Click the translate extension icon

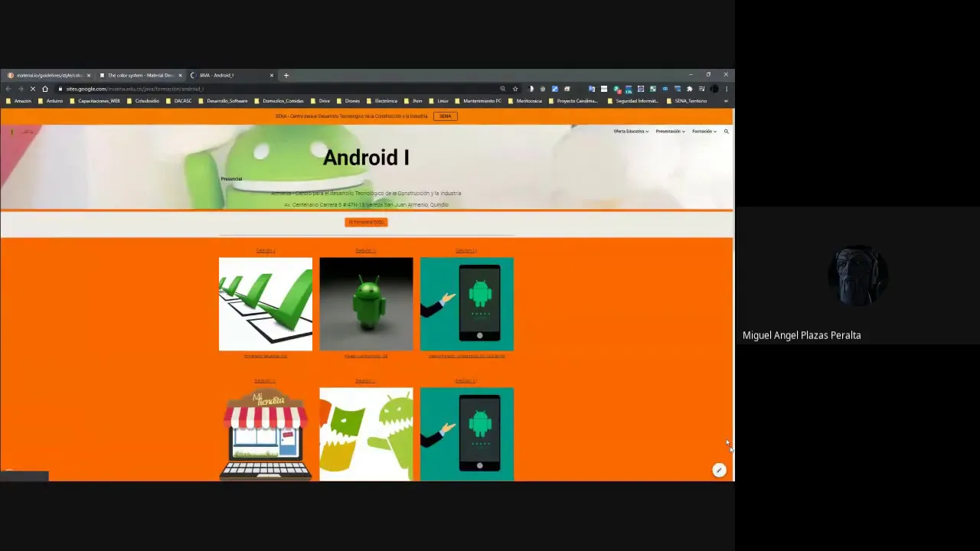tap(591, 89)
